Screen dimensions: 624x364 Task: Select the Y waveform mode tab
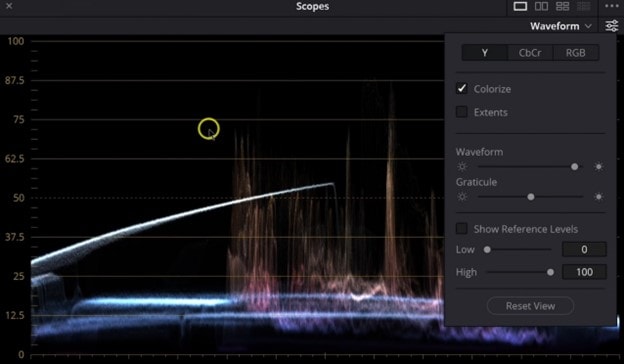click(x=485, y=53)
